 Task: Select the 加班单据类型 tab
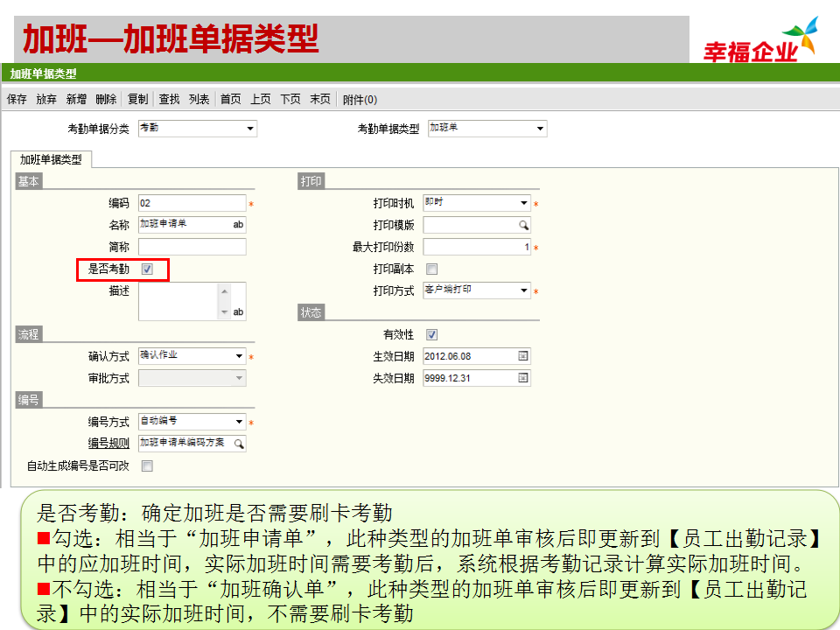pos(51,159)
